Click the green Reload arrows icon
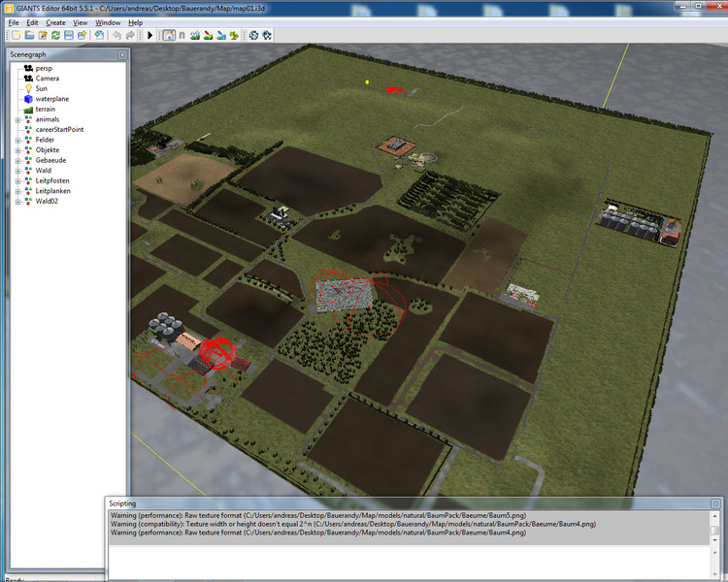 (55, 35)
